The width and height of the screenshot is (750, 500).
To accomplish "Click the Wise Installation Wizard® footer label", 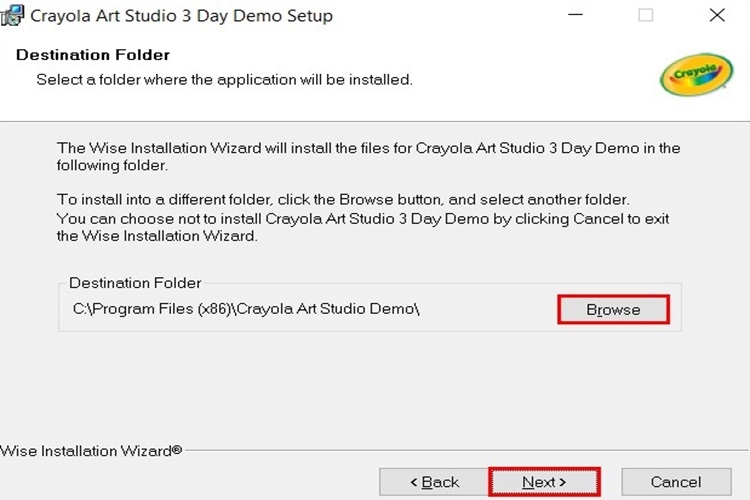I will (91, 451).
